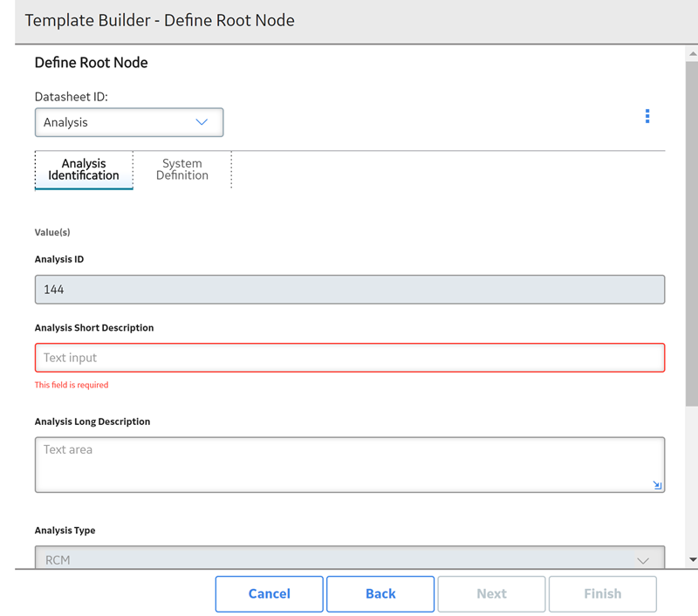Click the Long Description expand arrow icon

[657, 485]
